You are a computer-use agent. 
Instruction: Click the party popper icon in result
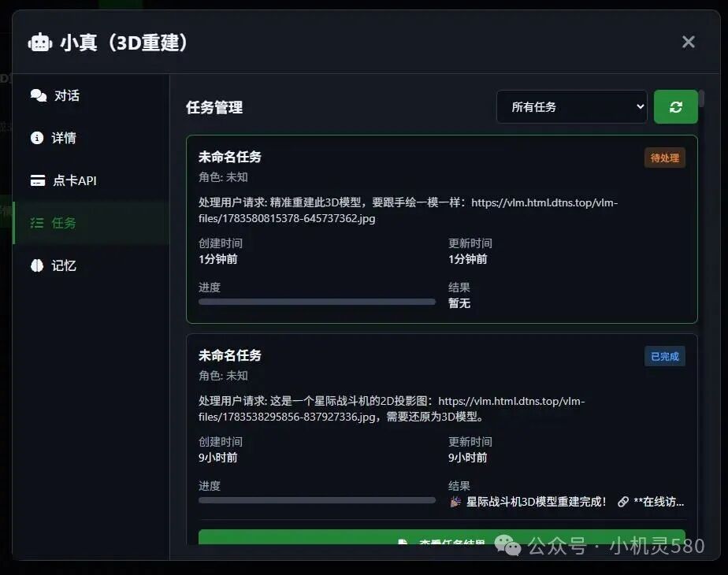455,502
